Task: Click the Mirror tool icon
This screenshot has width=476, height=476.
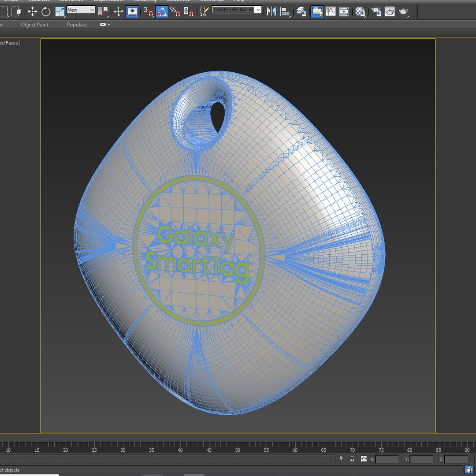Action: [271, 11]
